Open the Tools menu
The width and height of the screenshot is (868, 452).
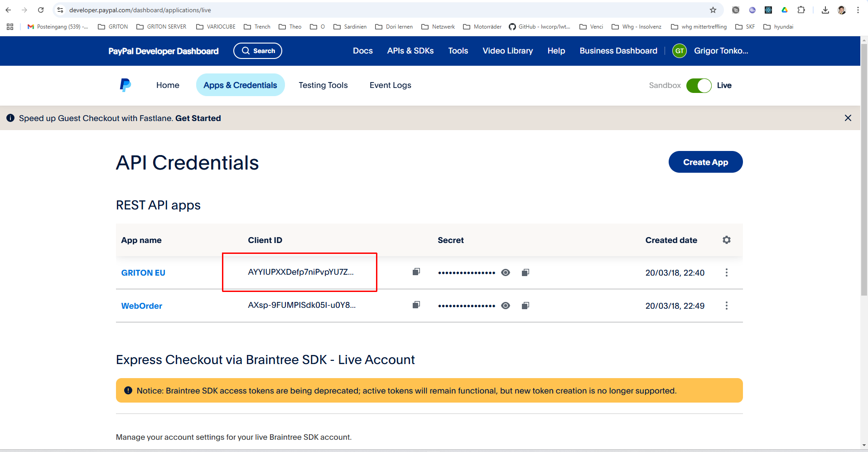point(458,51)
